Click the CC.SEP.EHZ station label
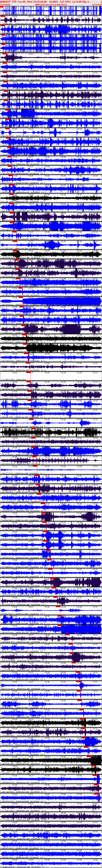The width and height of the screenshot is (102, 868). click(x=8, y=248)
